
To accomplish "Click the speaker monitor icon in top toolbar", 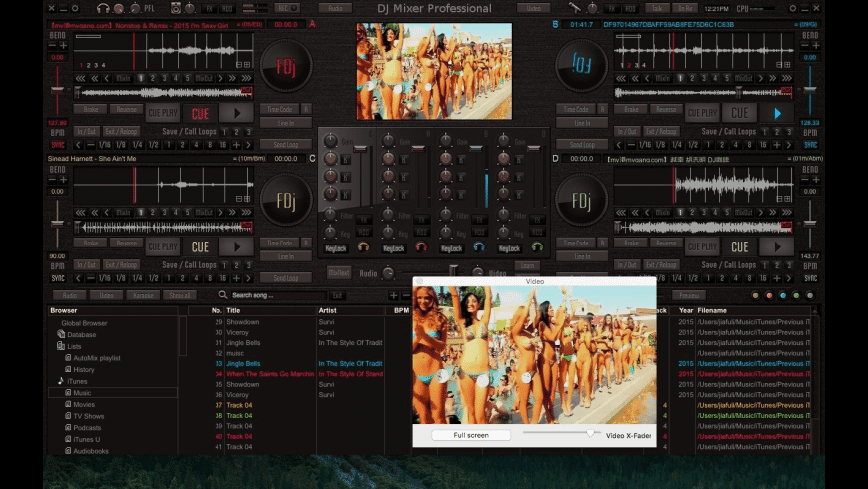I will 176,8.
